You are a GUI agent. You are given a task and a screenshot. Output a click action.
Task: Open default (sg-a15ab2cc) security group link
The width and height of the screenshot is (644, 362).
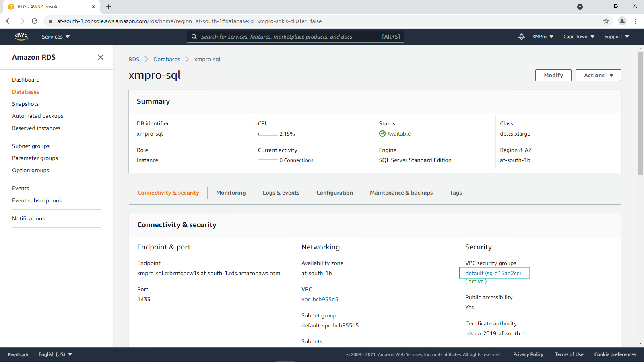[x=493, y=273]
